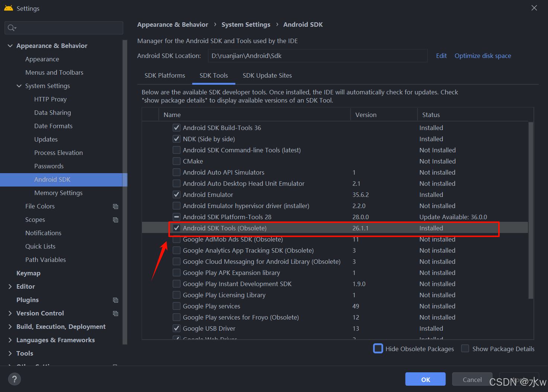Sort by the Status column header
Viewport: 548px width, 392px height.
coord(475,115)
